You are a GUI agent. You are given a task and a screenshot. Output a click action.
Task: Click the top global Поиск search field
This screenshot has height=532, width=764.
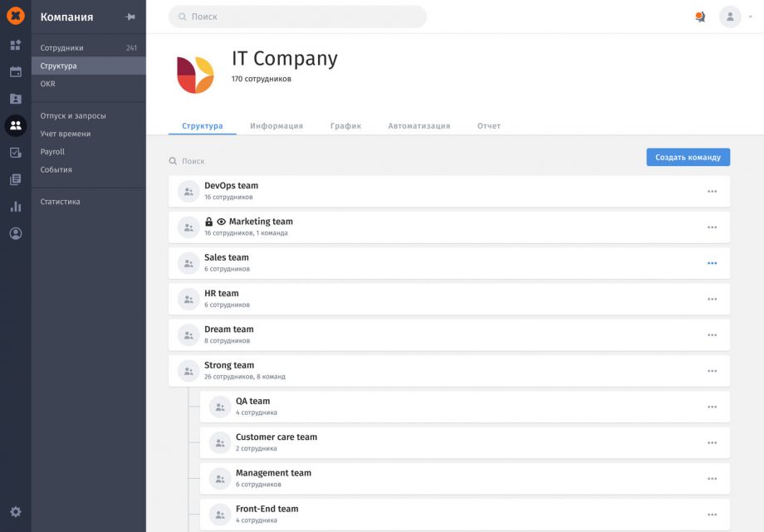(x=297, y=17)
